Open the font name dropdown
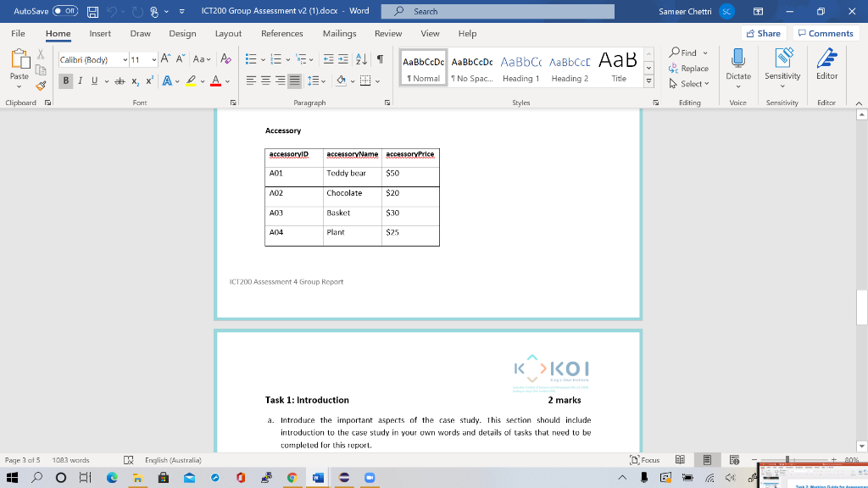868x488 pixels. pos(125,59)
